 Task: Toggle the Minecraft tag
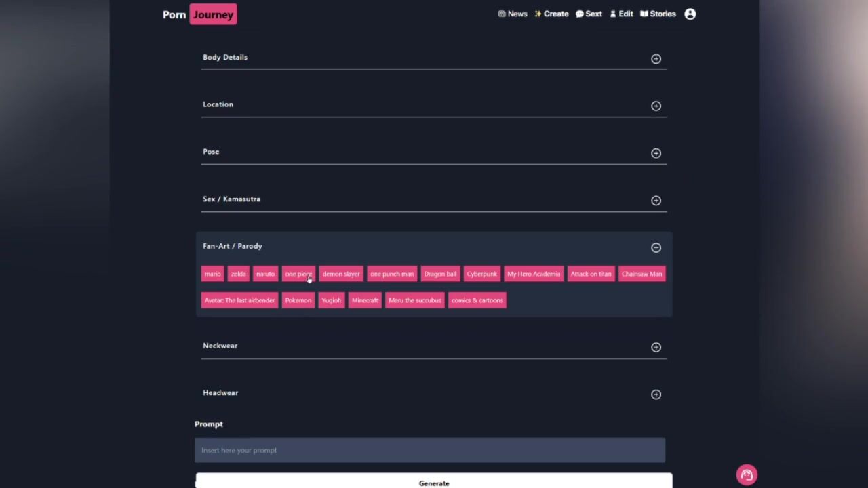(365, 300)
